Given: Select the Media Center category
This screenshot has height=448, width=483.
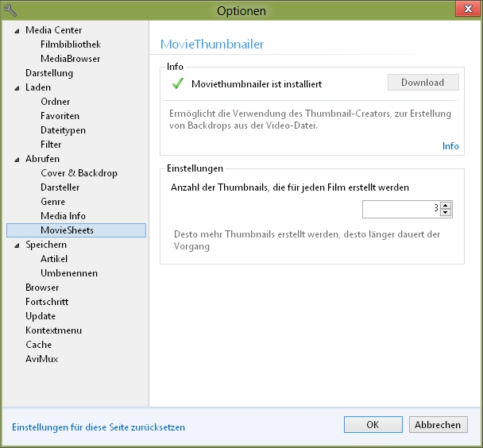Looking at the screenshot, I should pyautogui.click(x=53, y=30).
